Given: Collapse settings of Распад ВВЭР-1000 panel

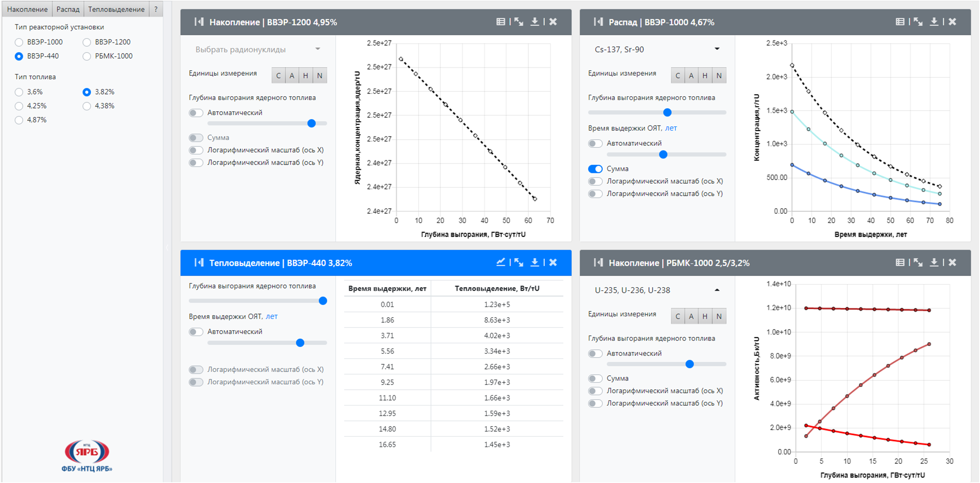Looking at the screenshot, I should [598, 22].
